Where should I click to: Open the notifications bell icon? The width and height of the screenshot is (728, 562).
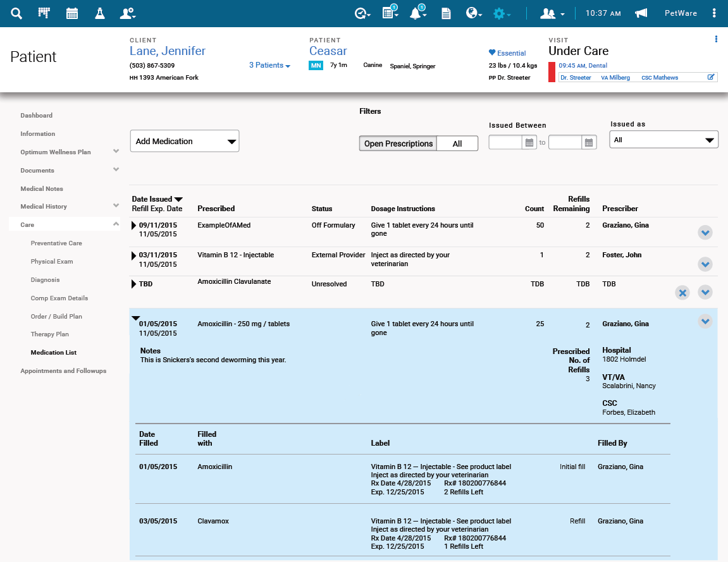(x=418, y=12)
